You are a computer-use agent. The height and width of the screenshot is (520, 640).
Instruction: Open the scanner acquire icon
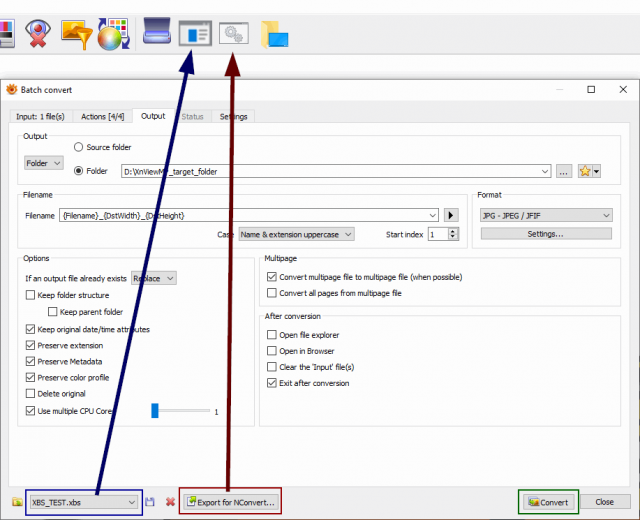point(157,31)
